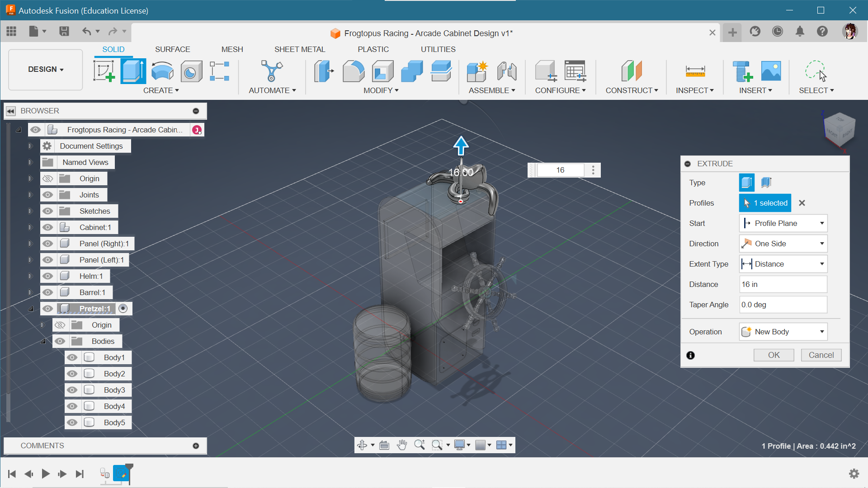The image size is (868, 488).
Task: Click the Pan hand icon
Action: coord(401,445)
